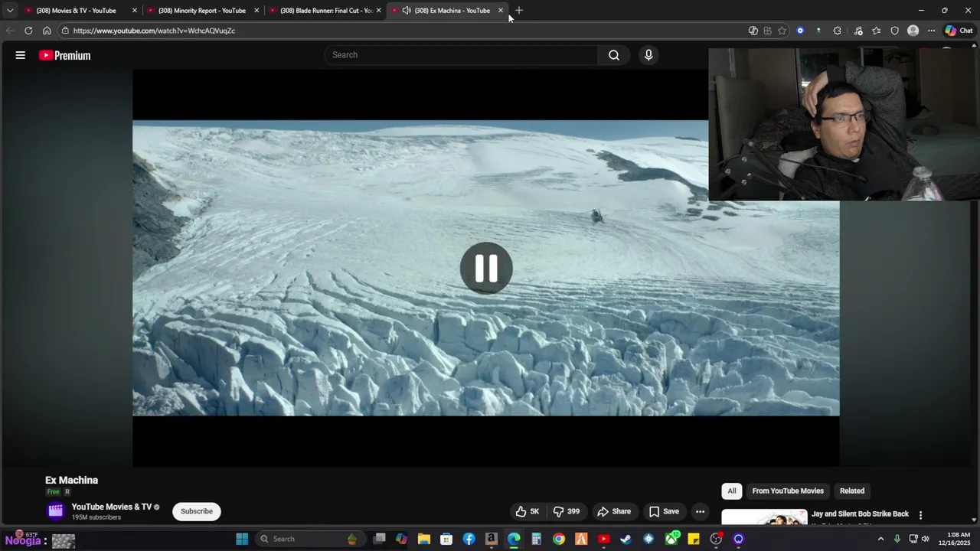This screenshot has height=551, width=980.
Task: Select the Related filter chip
Action: (x=852, y=491)
